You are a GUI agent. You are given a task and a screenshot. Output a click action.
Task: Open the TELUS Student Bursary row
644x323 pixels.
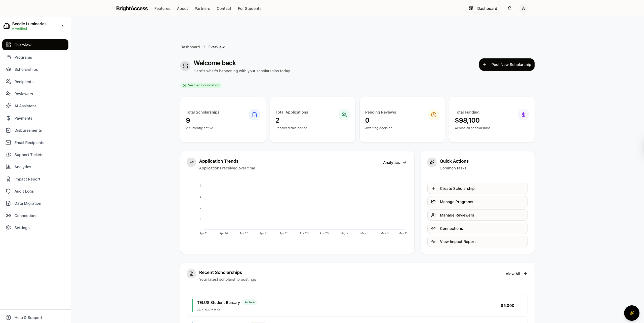tap(357, 305)
